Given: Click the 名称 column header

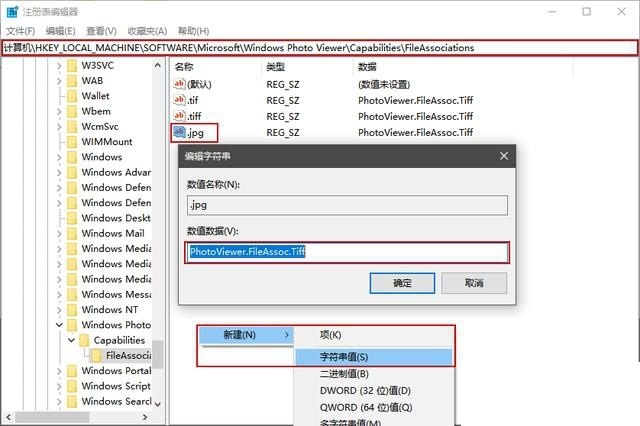Looking at the screenshot, I should (x=184, y=67).
